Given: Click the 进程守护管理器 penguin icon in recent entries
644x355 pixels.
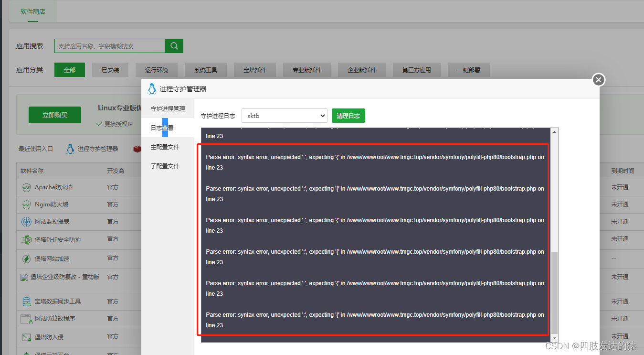Looking at the screenshot, I should (70, 149).
